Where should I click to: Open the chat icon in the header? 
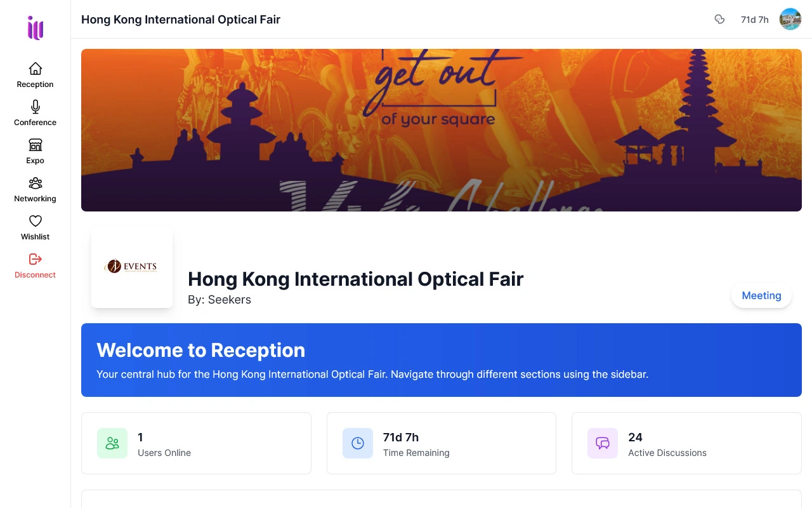click(x=720, y=20)
